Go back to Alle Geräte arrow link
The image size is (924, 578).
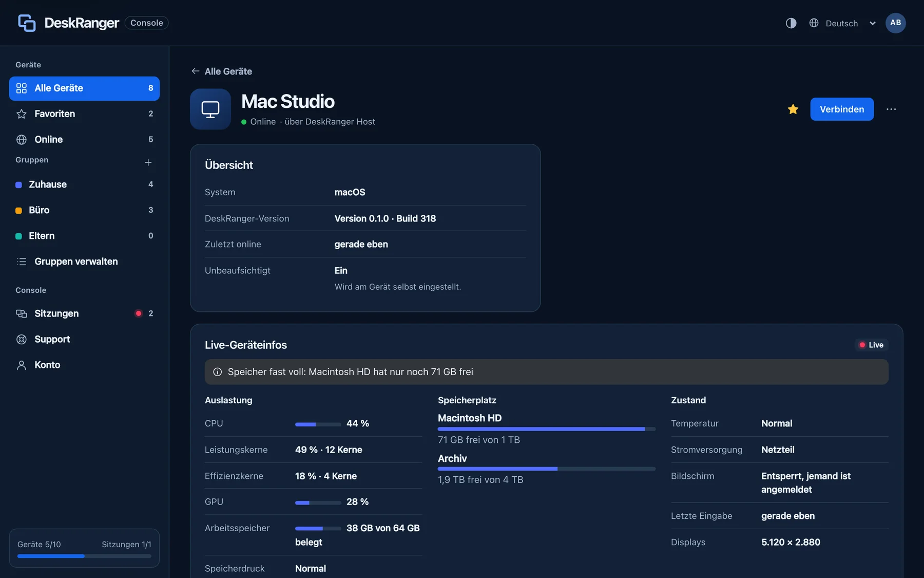[221, 71]
